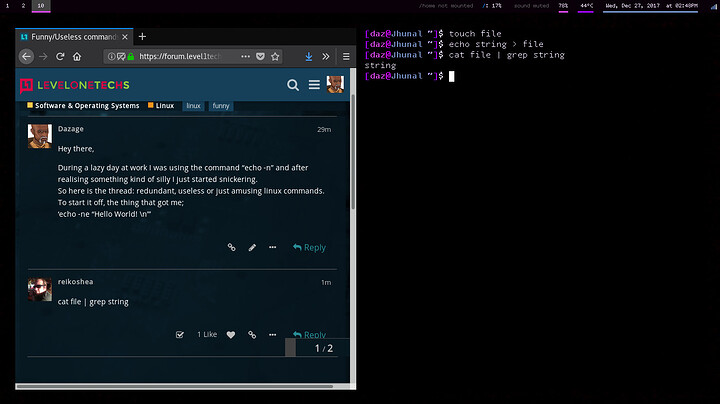The image size is (720, 404).
Task: Click the vertical page scrollbar
Action: pyautogui.click(x=353, y=152)
